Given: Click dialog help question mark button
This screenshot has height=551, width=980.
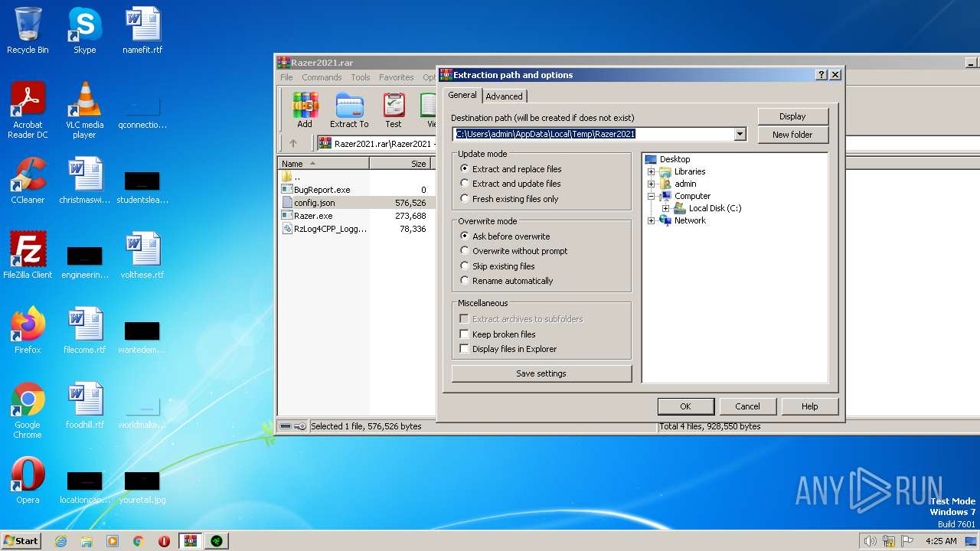Looking at the screenshot, I should coord(822,75).
